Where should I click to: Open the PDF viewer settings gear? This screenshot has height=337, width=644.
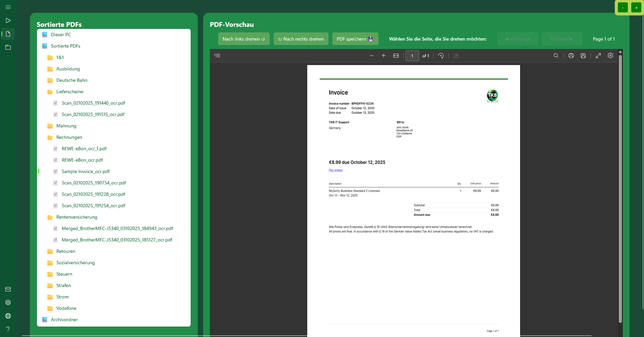(610, 56)
